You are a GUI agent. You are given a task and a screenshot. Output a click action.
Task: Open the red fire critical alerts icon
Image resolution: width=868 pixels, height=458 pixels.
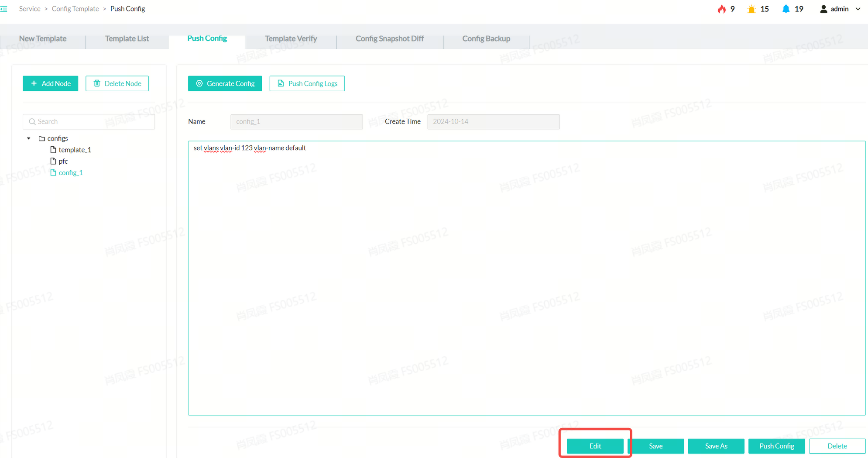point(721,9)
